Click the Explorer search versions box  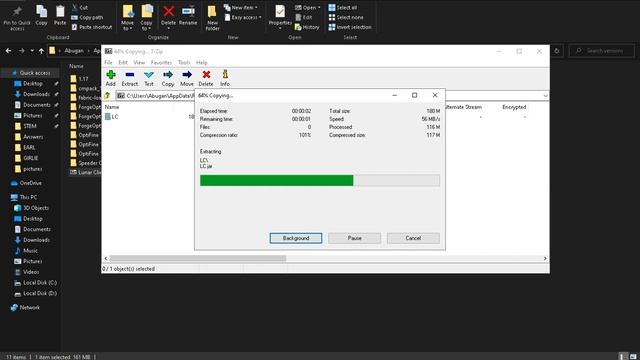coord(602,51)
